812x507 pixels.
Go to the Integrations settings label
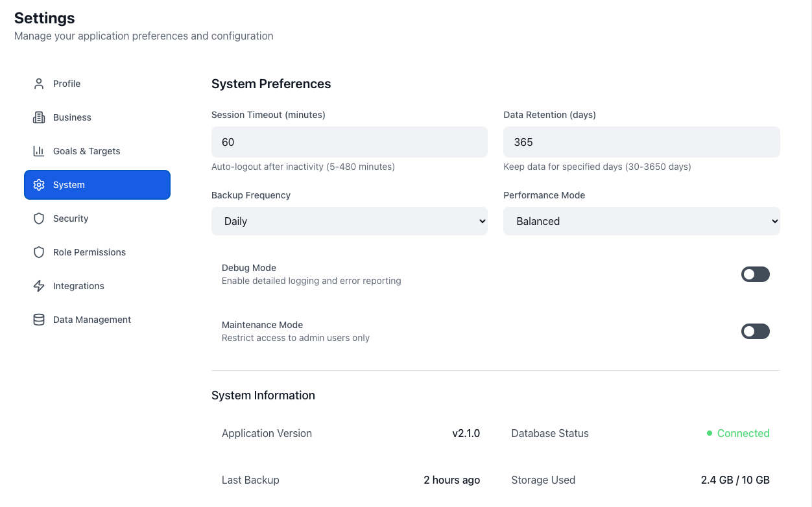pos(78,286)
